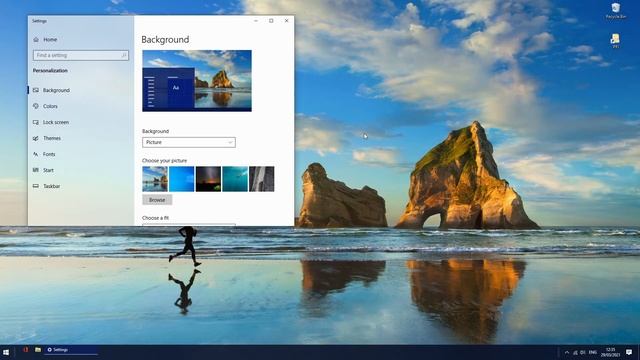Open the Windows Start menu
The width and height of the screenshot is (640, 360).
6,352
